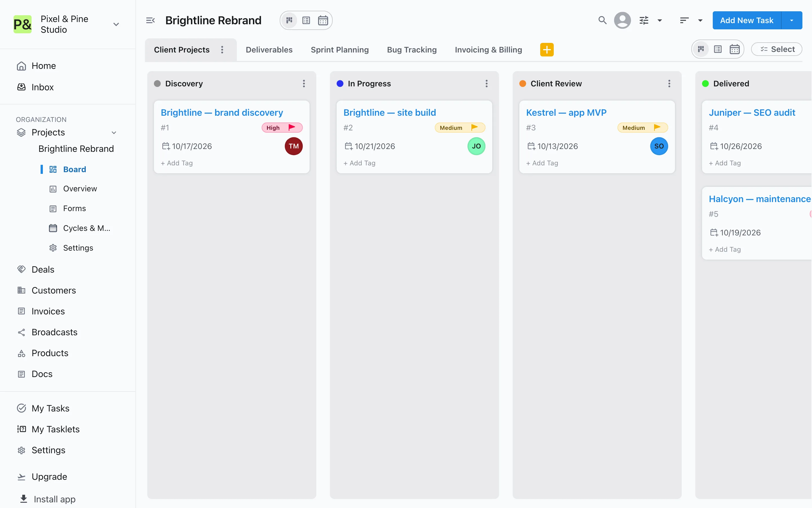Image resolution: width=812 pixels, height=508 pixels.
Task: Expand the Pixel & Pine Studio workspace switcher
Action: click(116, 24)
